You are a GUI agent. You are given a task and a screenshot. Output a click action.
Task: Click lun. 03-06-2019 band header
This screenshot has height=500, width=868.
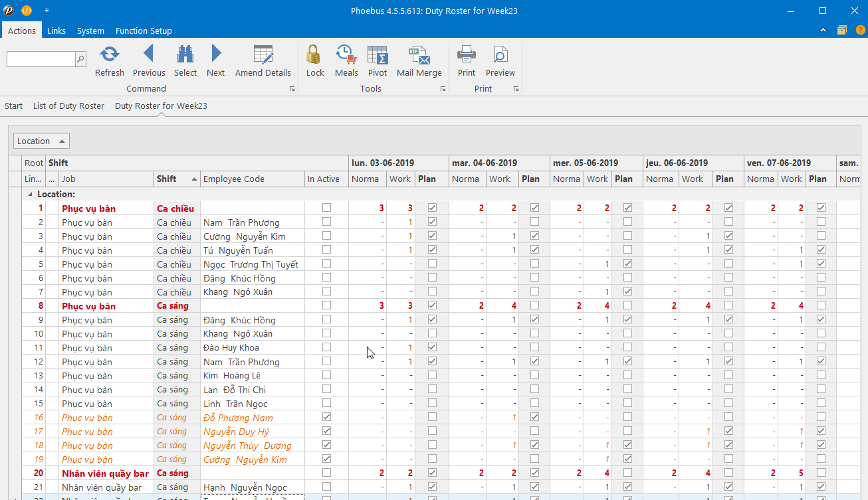coord(399,163)
